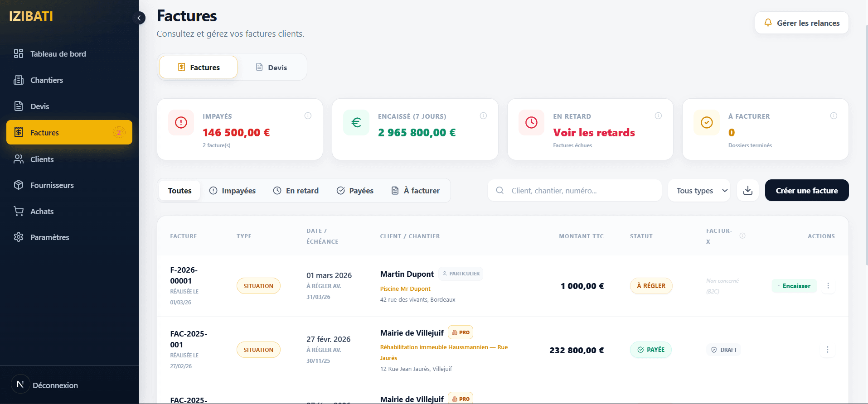Click the download export icon
The height and width of the screenshot is (404, 868).
748,191
